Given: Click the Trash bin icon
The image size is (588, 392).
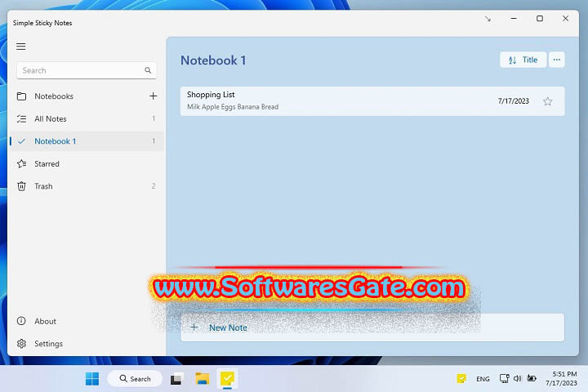Looking at the screenshot, I should coord(21,186).
